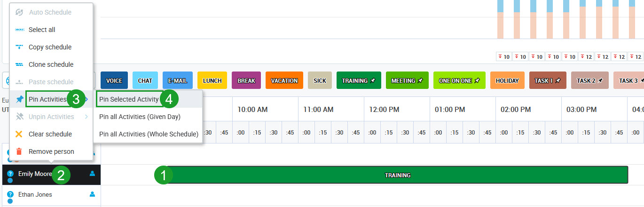Select the green TRAINING block on timeline
Image resolution: width=644 pixels, height=207 pixels.
(397, 175)
